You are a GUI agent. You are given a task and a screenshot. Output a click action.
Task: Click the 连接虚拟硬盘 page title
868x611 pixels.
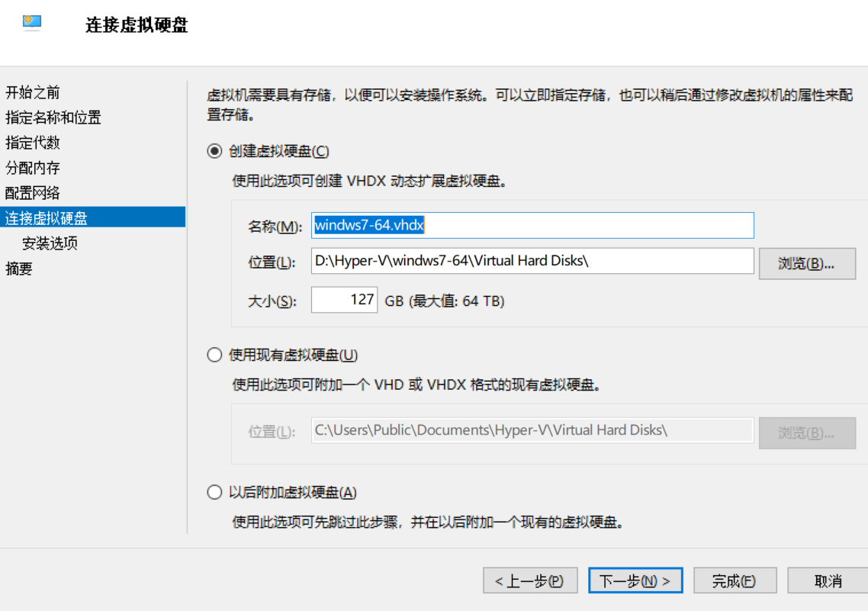pos(137,25)
